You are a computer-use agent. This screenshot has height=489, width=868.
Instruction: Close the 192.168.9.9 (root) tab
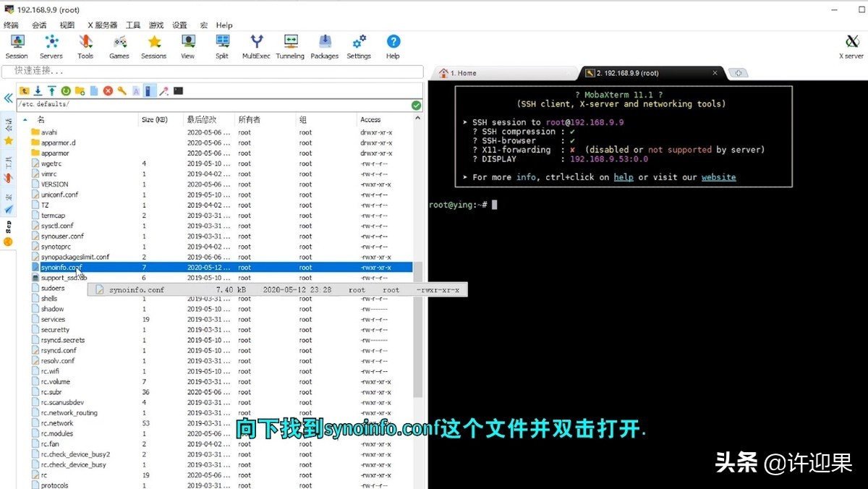pyautogui.click(x=715, y=73)
